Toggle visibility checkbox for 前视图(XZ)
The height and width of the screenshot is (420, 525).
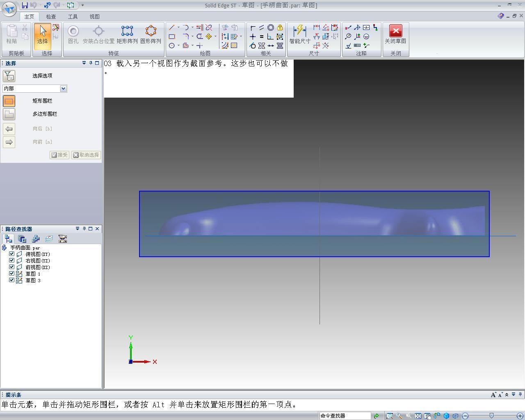[12, 267]
